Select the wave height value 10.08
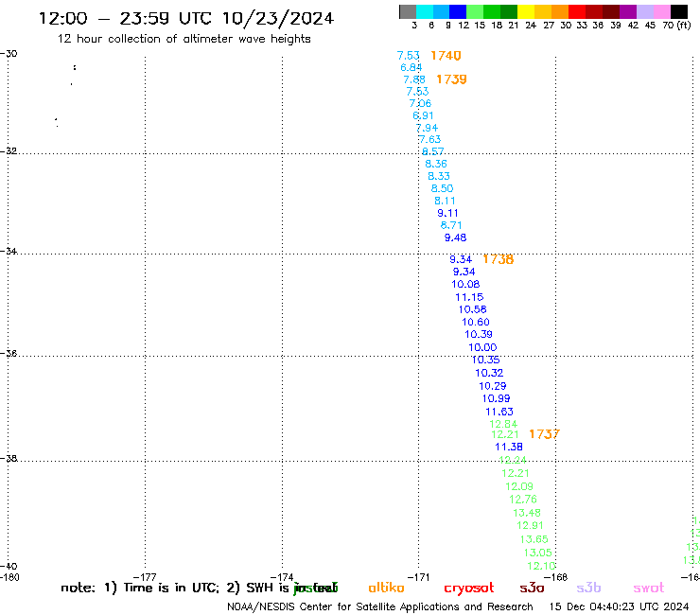 coord(465,284)
